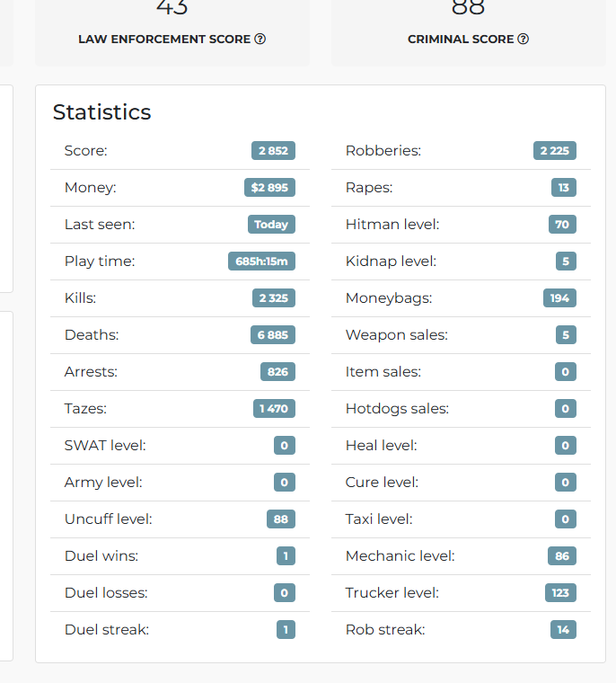Select the Trucker level badge 123
The width and height of the screenshot is (616, 683).
560,593
